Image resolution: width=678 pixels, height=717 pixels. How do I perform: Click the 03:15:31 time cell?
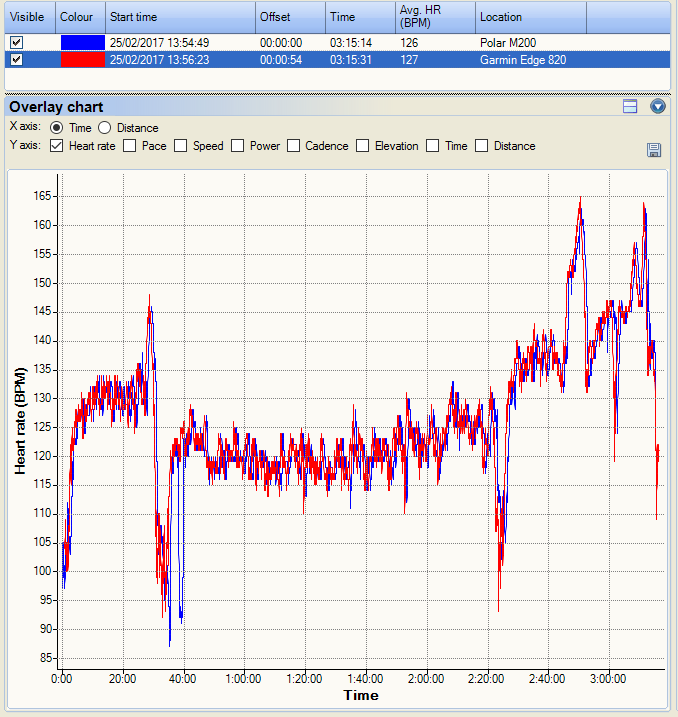tap(351, 60)
